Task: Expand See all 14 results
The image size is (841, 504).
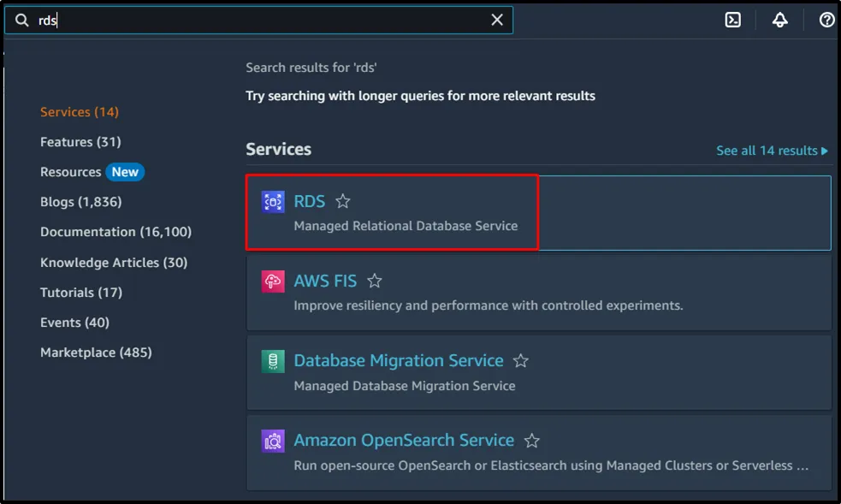Action: [772, 151]
